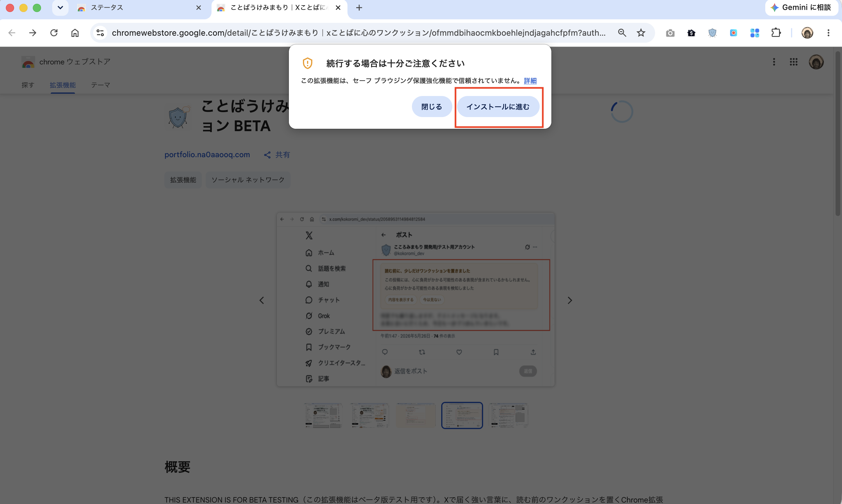Click 拡張機能 category chip

pos(183,180)
